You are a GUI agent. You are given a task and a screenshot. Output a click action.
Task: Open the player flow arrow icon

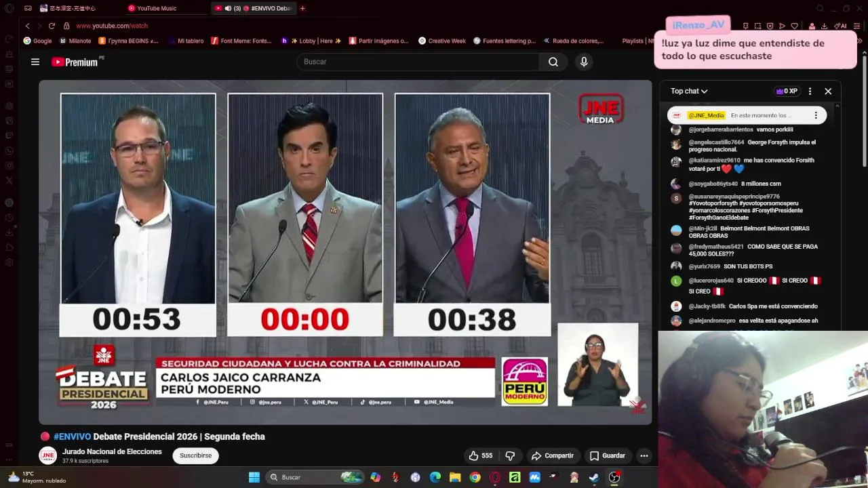[782, 26]
